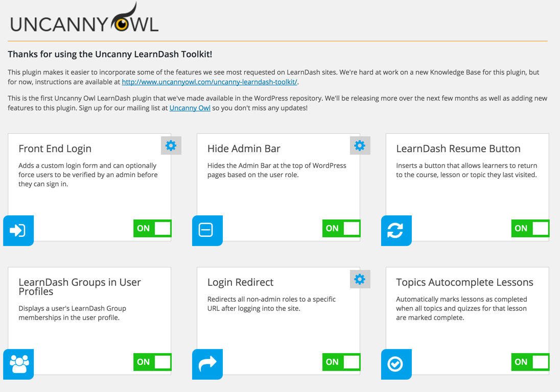Switch off LearnDash Groups in User Profiles
The image size is (560, 392).
[x=152, y=362]
